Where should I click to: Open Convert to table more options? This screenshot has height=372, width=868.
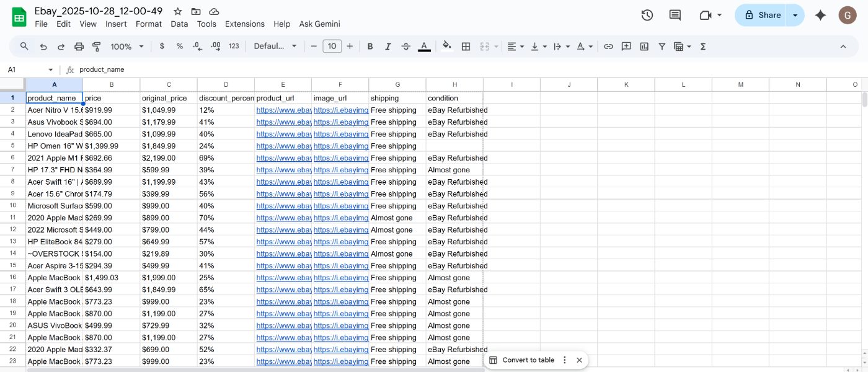coord(564,360)
